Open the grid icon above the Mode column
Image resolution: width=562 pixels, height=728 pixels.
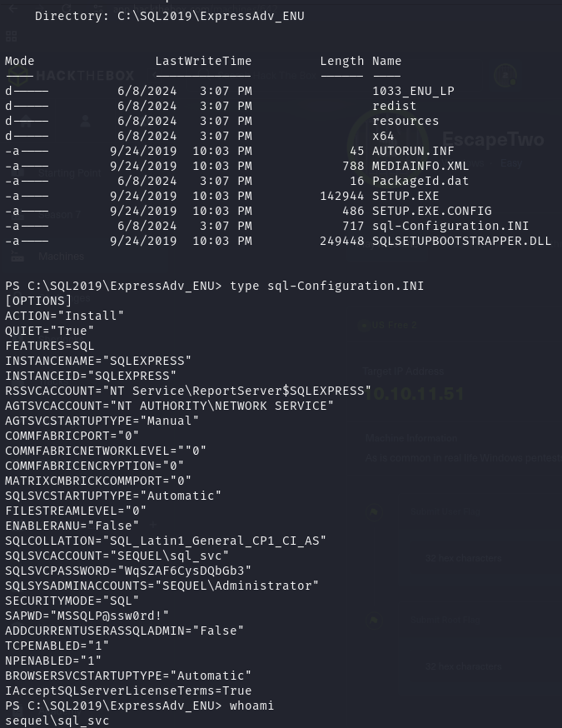tap(12, 37)
